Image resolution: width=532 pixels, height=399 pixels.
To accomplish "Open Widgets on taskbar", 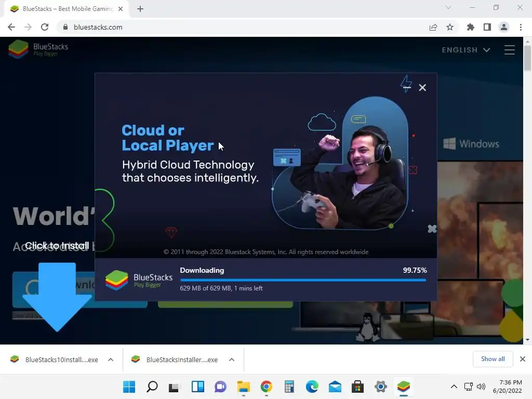I will [x=197, y=387].
